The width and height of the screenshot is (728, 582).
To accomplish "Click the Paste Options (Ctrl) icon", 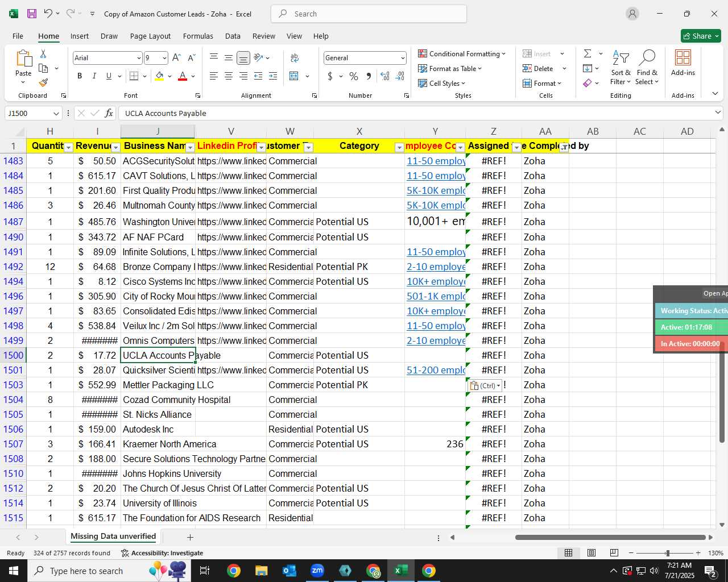I will (485, 385).
